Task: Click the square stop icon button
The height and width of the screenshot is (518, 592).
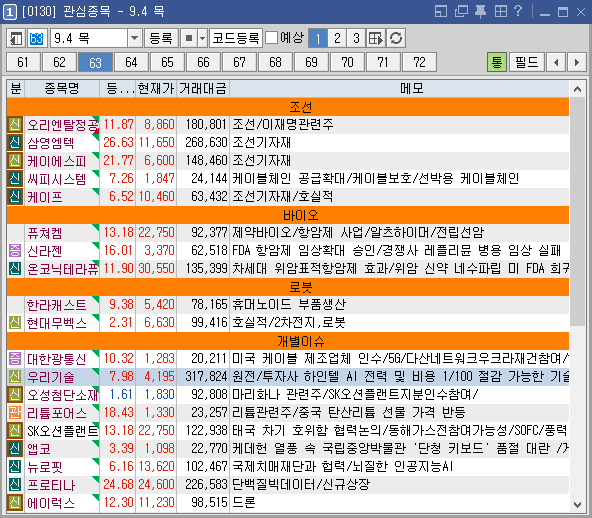Action: 189,38
